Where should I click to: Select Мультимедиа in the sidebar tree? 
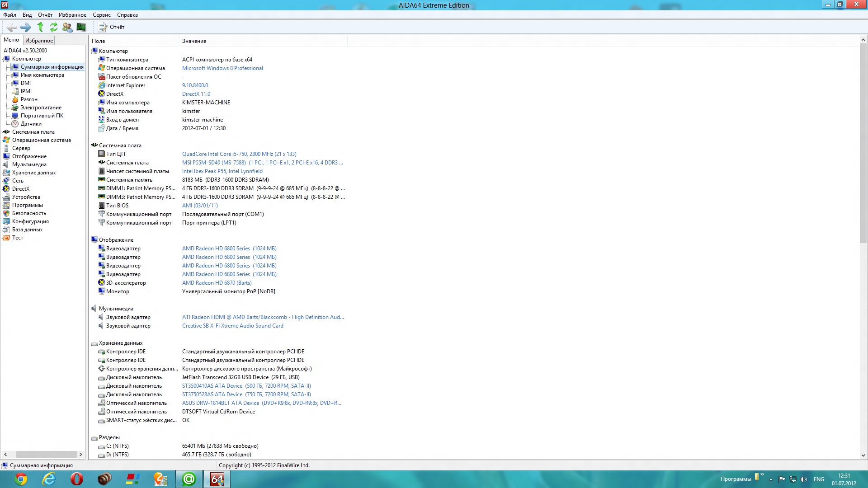coord(29,164)
